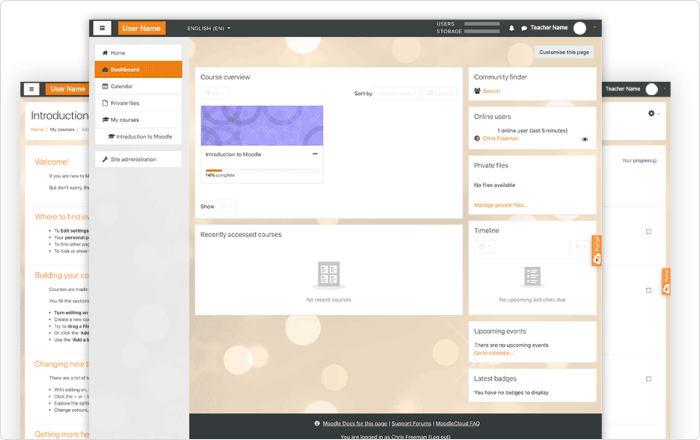Screen dimensions: 700x440
Task: Toggle the hamburger menu in the back-left Introduction window
Action: [31, 89]
